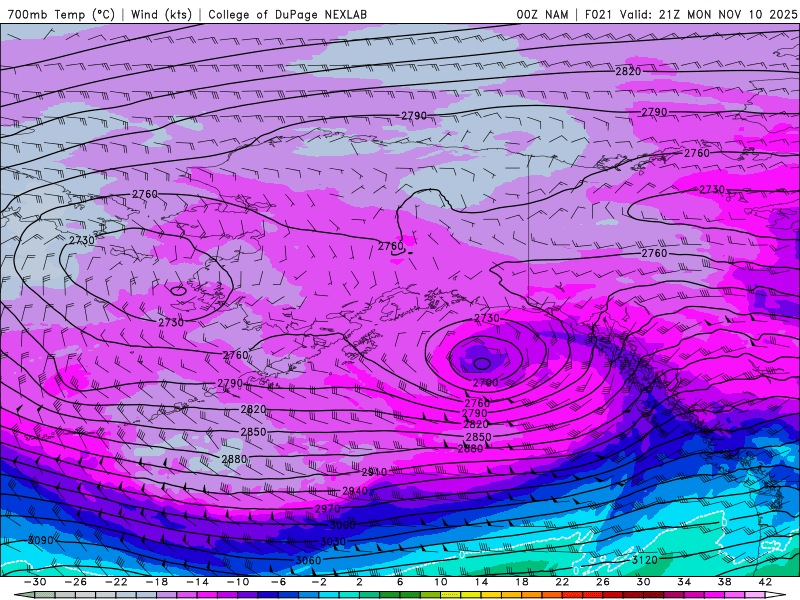Click the 42 color scale tick label

click(765, 582)
